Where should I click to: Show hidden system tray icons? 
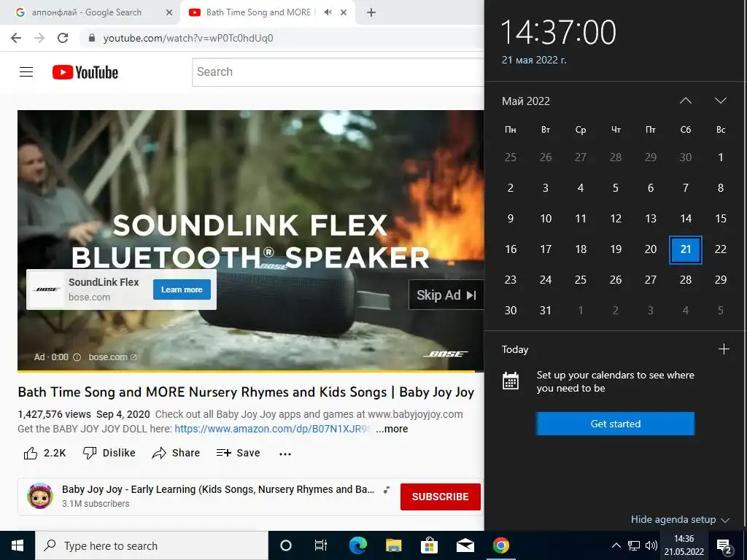tap(616, 545)
